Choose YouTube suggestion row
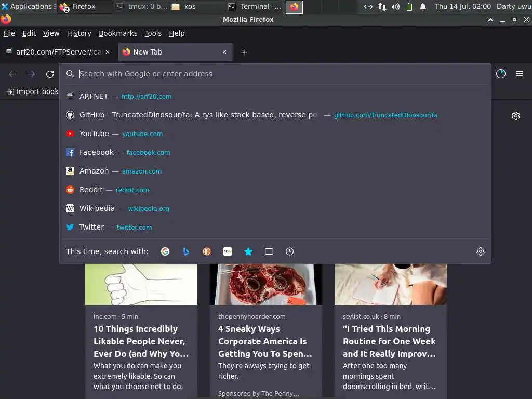 pos(275,134)
